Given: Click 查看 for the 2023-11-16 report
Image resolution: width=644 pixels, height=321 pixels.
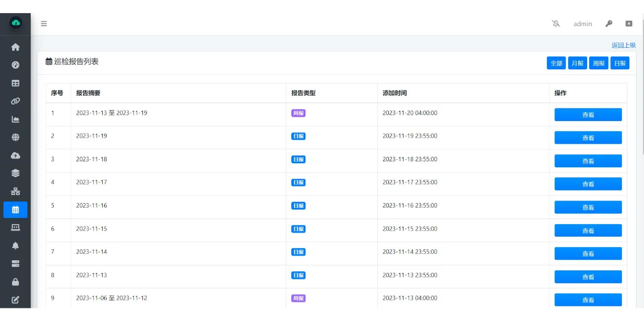Looking at the screenshot, I should (588, 207).
